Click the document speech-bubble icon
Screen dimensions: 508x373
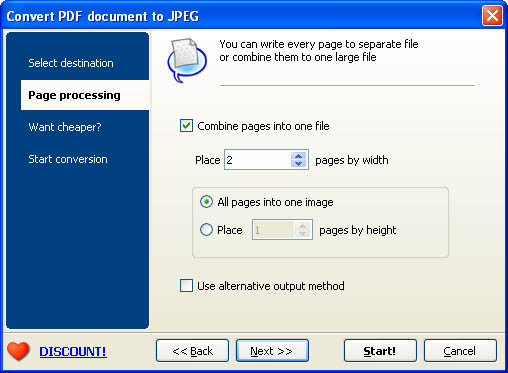click(187, 60)
